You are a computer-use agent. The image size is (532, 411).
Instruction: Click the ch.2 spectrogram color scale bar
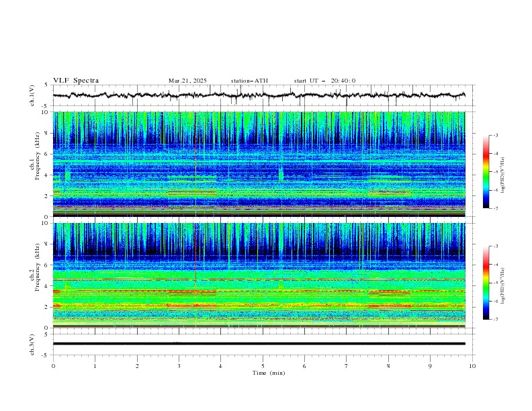486,283
